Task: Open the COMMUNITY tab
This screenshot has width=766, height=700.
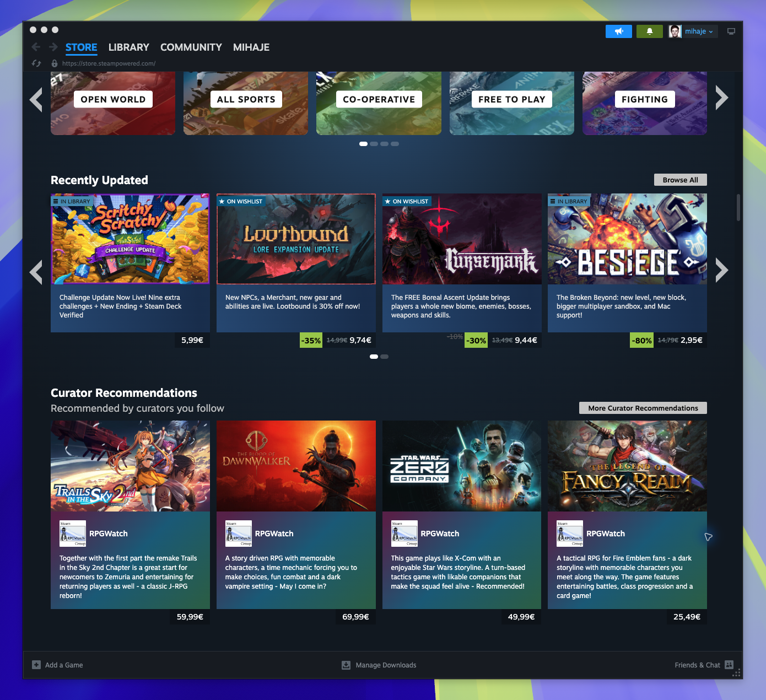Action: [191, 47]
